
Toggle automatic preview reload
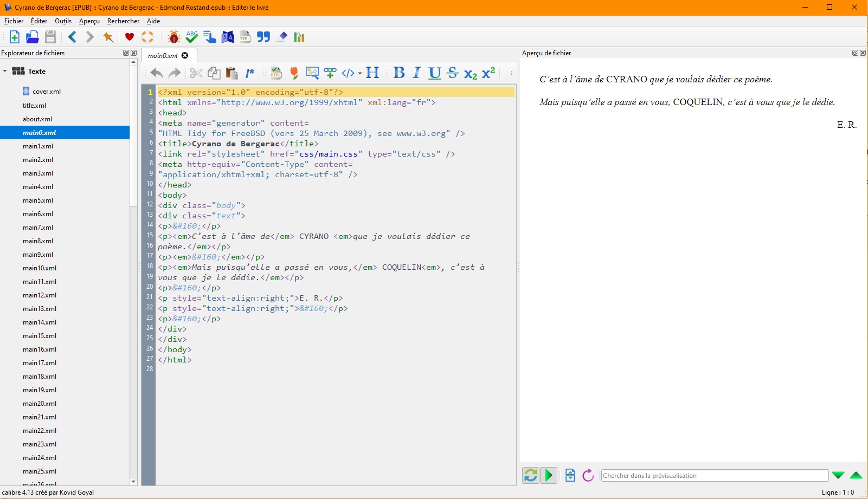[531, 475]
